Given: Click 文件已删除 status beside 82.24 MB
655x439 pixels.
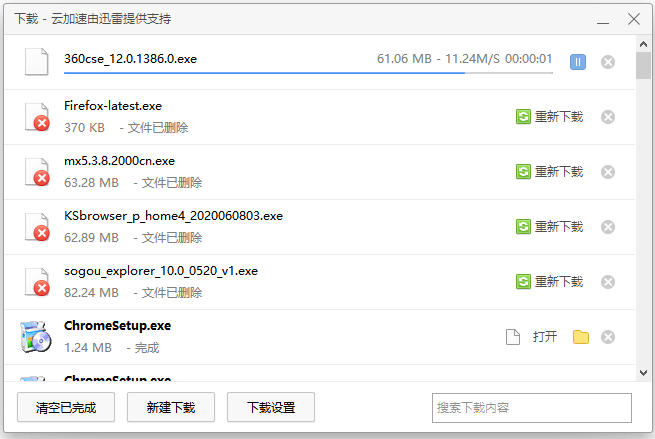Looking at the screenshot, I should pos(172,292).
